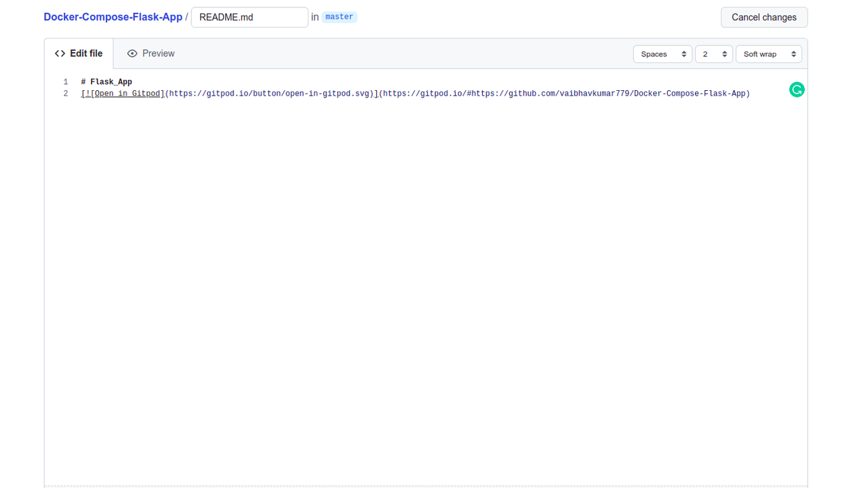Click the Cancel changes button
Viewport: 868px width, 488px height.
pyautogui.click(x=764, y=17)
